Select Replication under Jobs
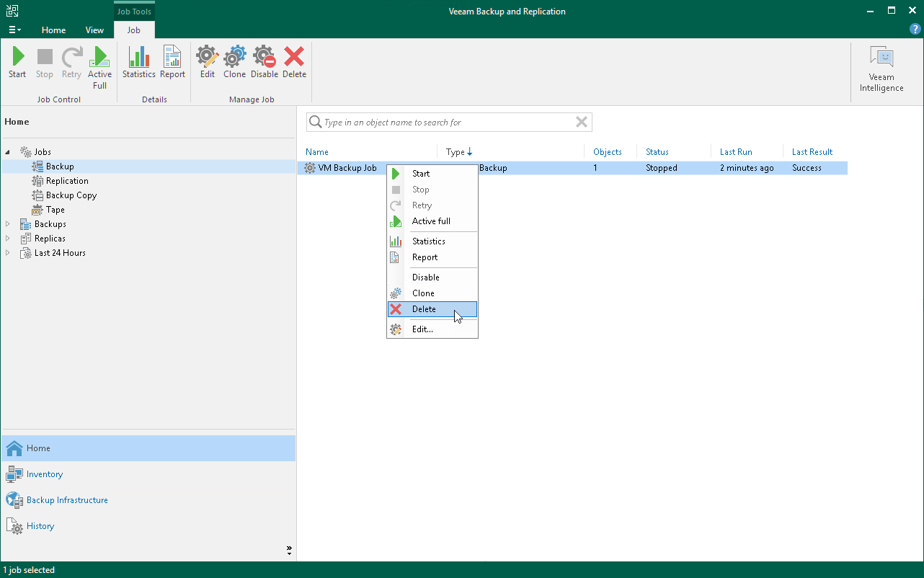924x578 pixels. pos(67,181)
